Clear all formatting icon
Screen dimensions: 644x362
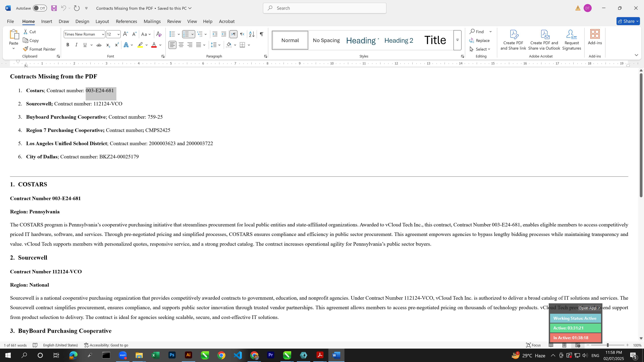click(x=159, y=34)
